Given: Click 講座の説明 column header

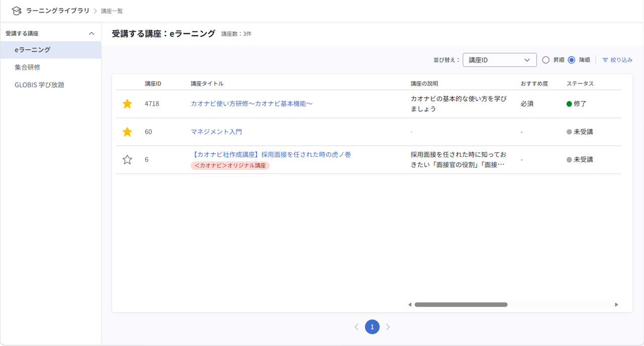Looking at the screenshot, I should [424, 83].
